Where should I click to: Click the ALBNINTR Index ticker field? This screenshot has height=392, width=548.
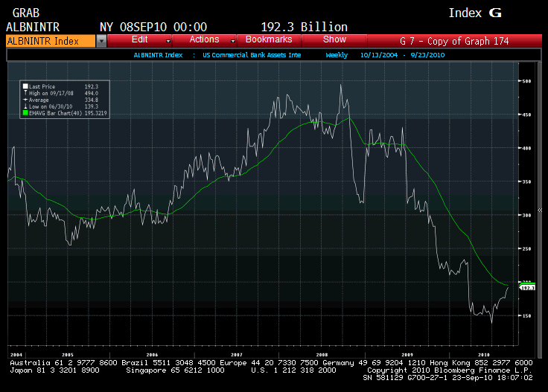pyautogui.click(x=51, y=41)
